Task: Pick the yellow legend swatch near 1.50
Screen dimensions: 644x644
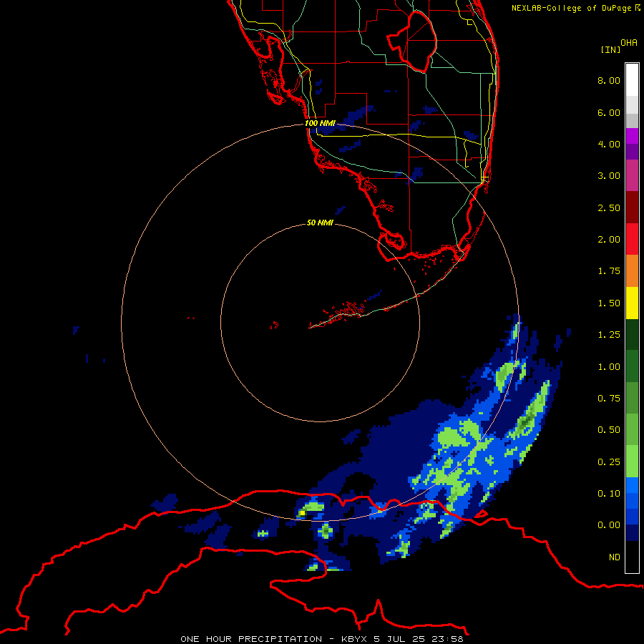Action: click(632, 303)
